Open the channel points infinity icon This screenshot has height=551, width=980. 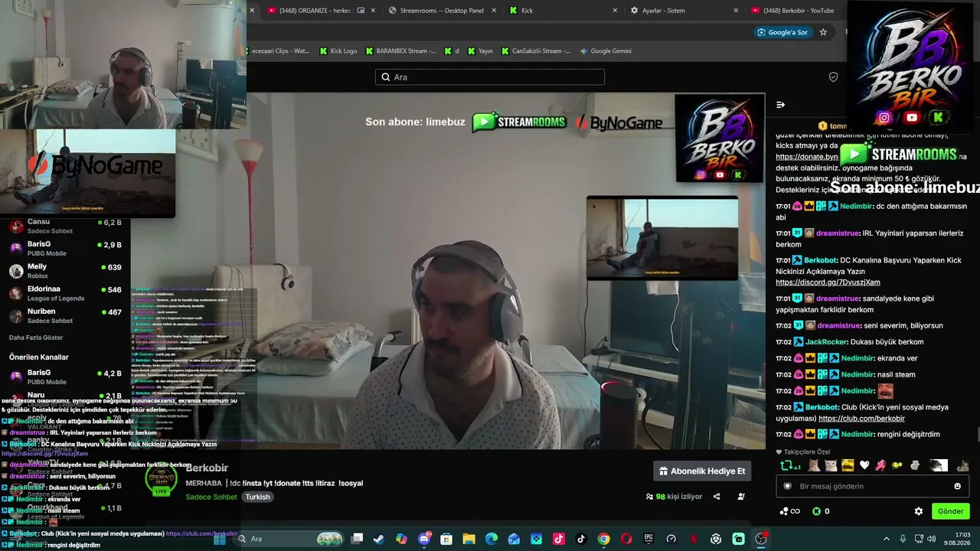(x=789, y=511)
